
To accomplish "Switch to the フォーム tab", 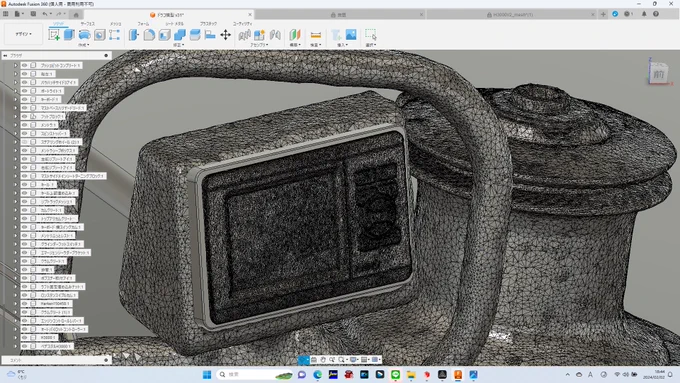I will point(143,23).
